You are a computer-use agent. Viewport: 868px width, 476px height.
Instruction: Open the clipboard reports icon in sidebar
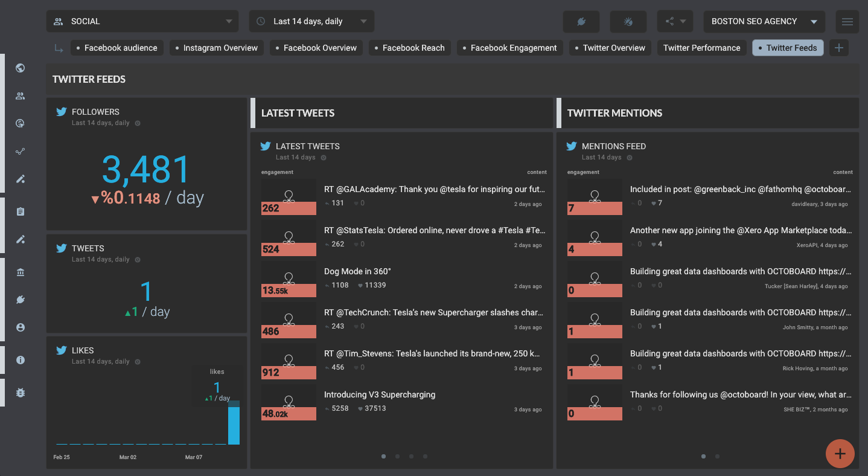point(20,211)
